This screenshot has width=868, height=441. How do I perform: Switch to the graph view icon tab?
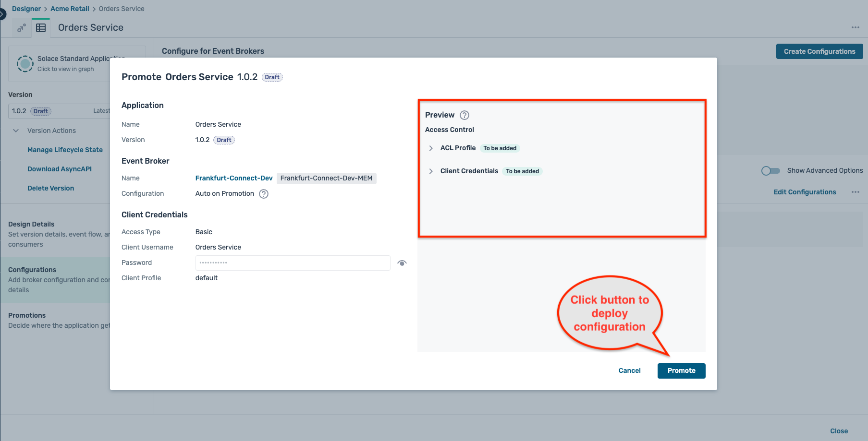pyautogui.click(x=21, y=28)
